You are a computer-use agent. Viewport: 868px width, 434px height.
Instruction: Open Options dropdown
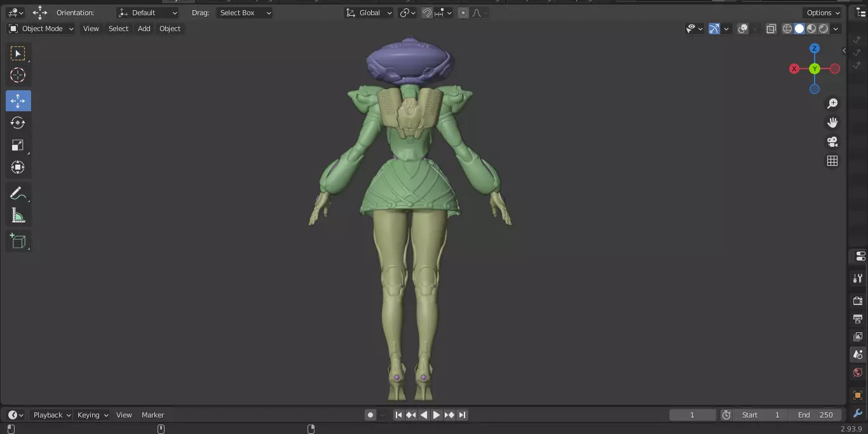pos(823,13)
